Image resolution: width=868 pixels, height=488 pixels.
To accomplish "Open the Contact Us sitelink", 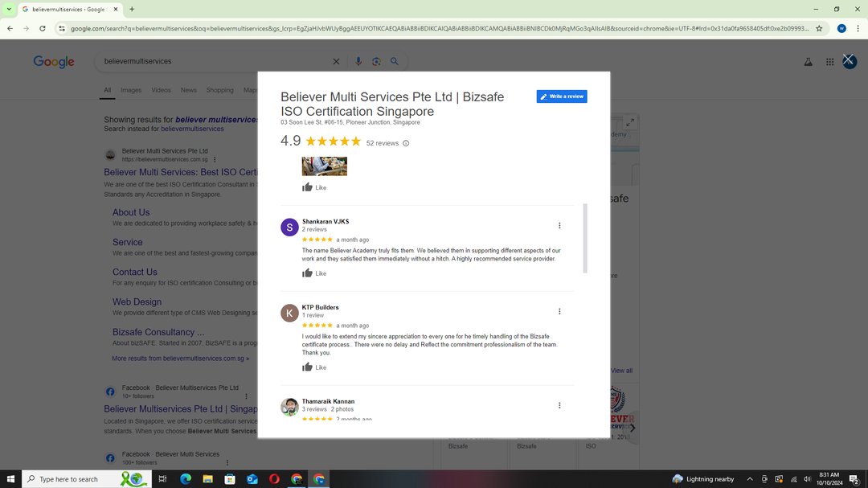I will [135, 272].
